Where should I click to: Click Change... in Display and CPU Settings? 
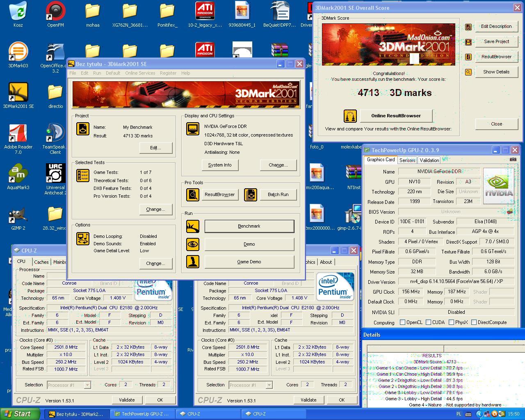click(278, 165)
